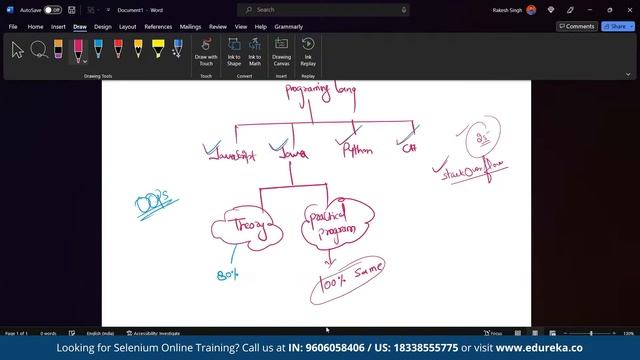Click the pen icon in title bar
Viewport: 640px width, 360px height.
tap(570, 10)
